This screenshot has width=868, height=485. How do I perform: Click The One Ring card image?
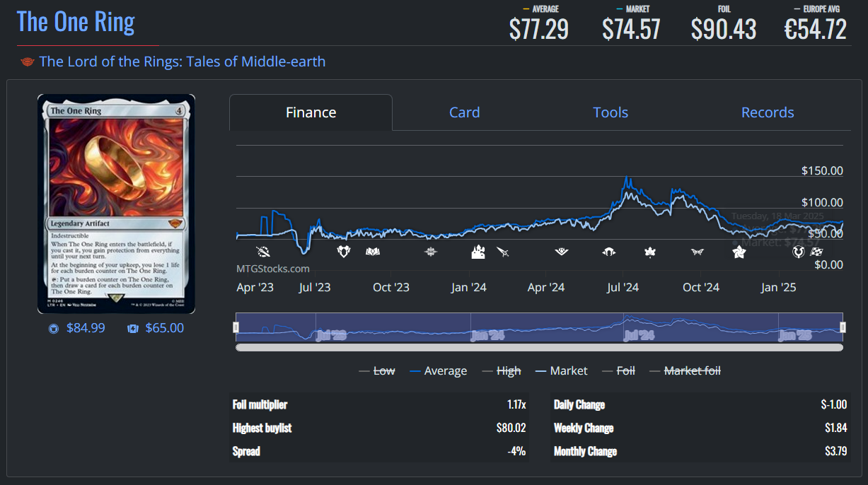pos(117,204)
